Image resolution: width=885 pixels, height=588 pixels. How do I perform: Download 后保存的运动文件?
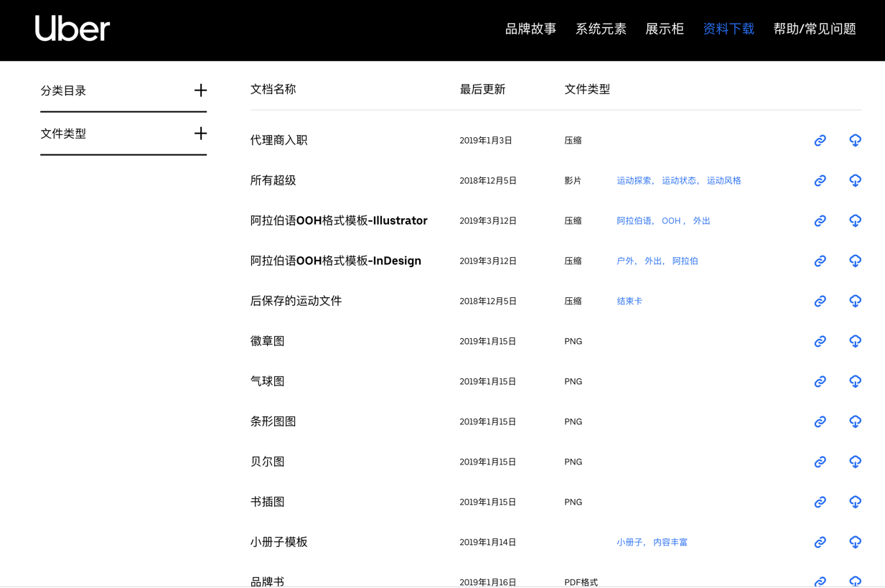(855, 302)
